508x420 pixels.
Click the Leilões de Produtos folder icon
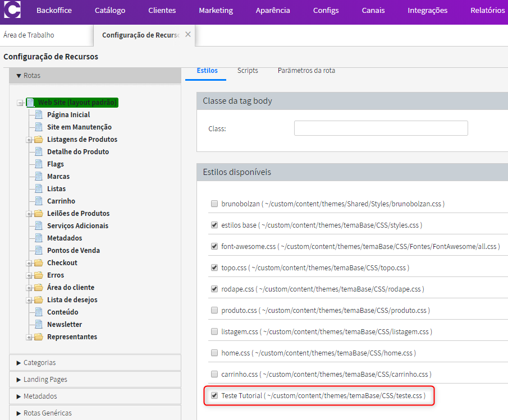click(39, 214)
